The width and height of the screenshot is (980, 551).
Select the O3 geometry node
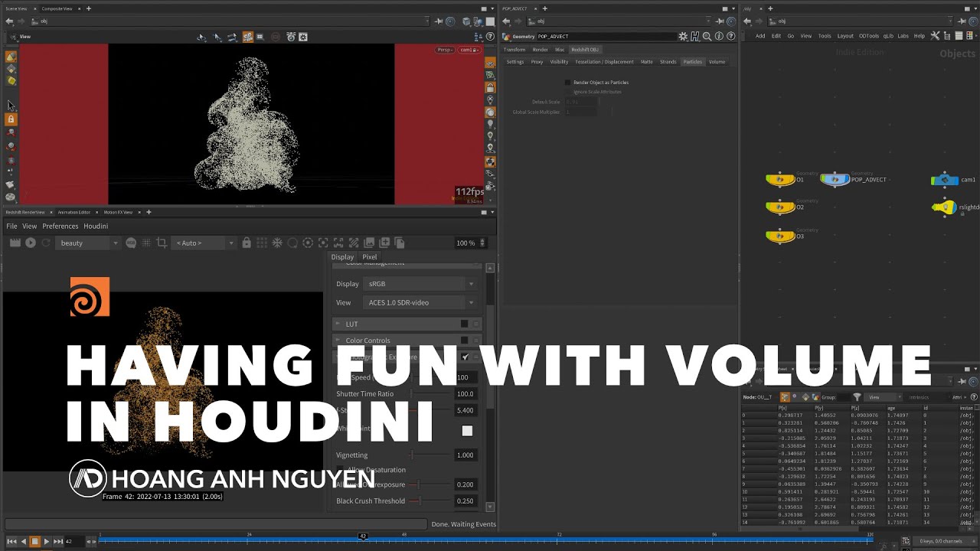pos(780,236)
